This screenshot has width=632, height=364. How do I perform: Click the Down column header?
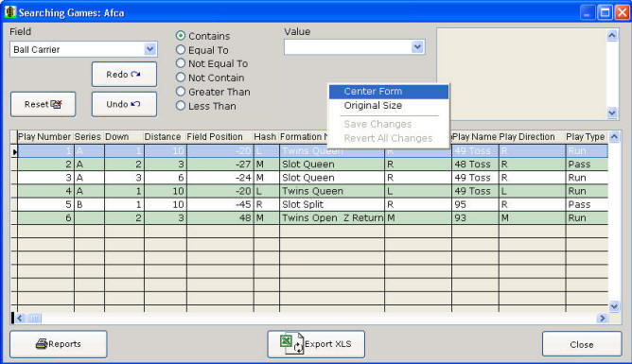point(124,137)
